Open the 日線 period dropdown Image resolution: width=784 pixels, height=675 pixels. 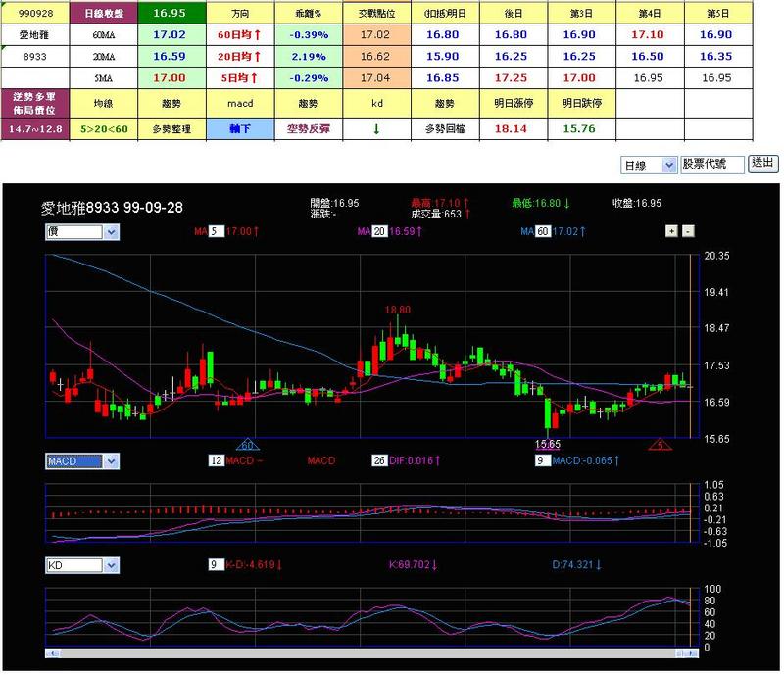(x=649, y=166)
